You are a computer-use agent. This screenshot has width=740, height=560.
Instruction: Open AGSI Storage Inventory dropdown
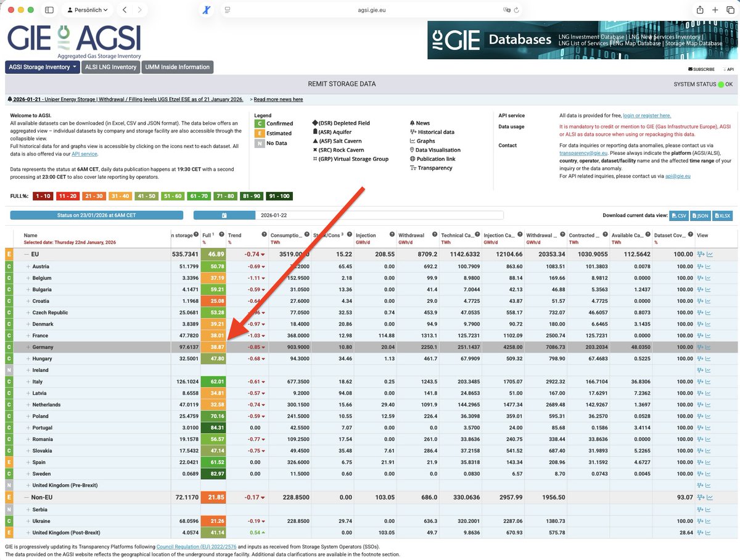43,67
